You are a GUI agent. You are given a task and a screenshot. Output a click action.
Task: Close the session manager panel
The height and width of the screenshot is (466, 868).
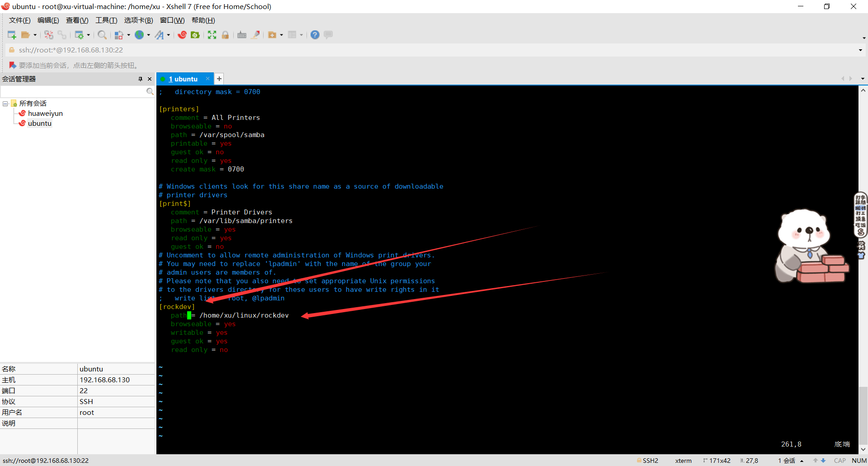point(150,79)
